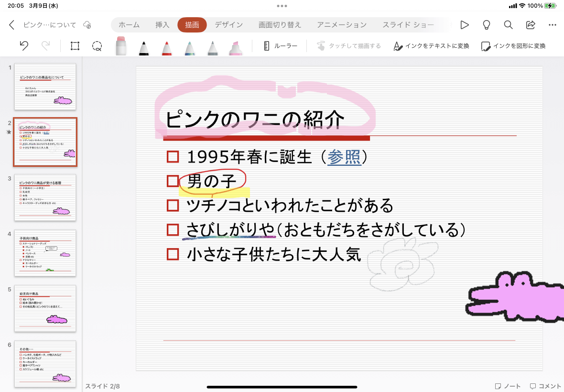Open the file name ピンク…について
This screenshot has height=392, width=564.
pos(50,25)
